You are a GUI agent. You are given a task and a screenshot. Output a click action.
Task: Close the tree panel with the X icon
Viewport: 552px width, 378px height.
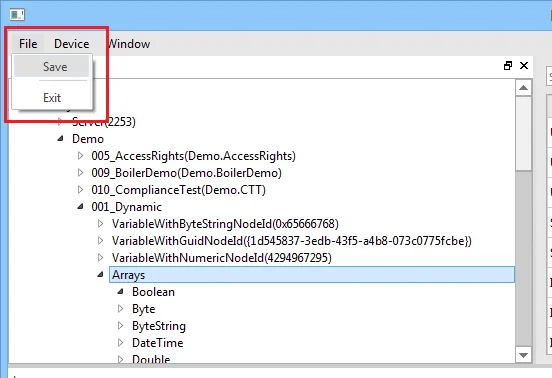pos(524,65)
